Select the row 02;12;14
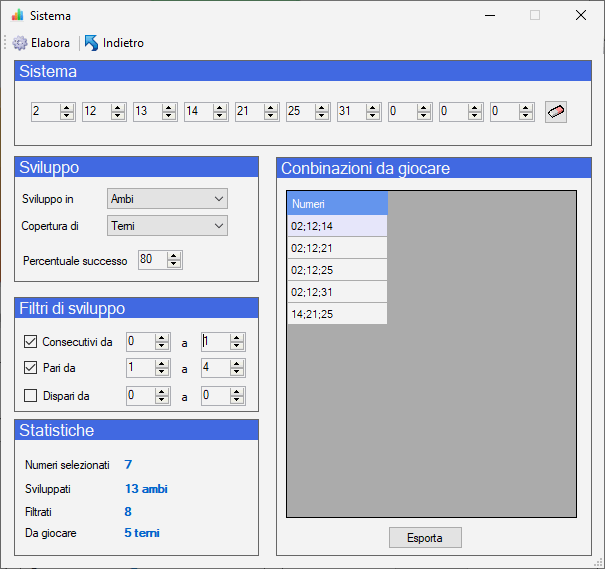The height and width of the screenshot is (569, 605). pyautogui.click(x=337, y=226)
